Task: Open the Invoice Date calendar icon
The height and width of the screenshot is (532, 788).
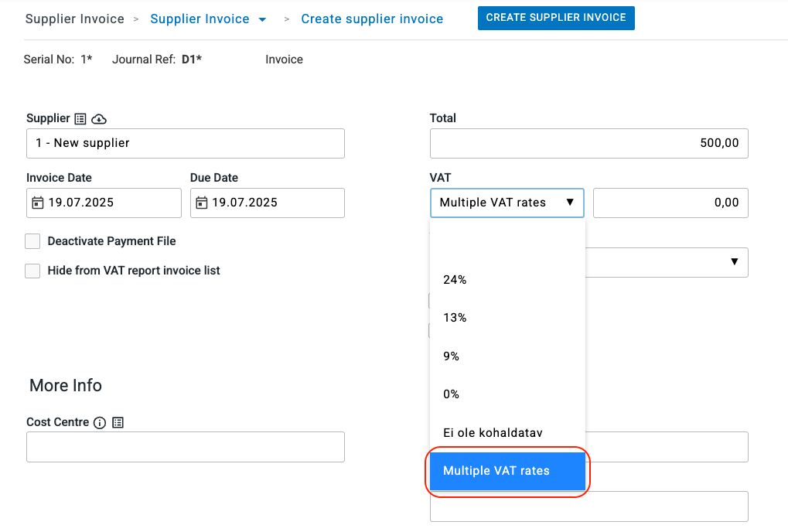Action: click(37, 203)
